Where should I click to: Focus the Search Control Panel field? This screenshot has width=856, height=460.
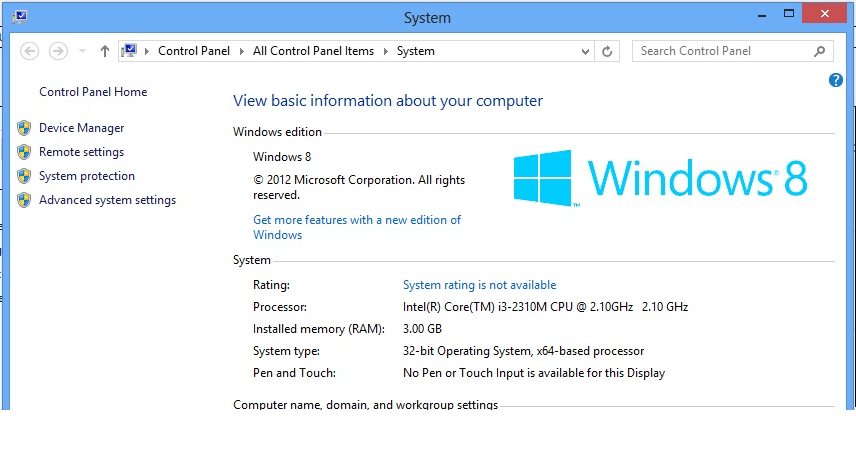coord(722,51)
